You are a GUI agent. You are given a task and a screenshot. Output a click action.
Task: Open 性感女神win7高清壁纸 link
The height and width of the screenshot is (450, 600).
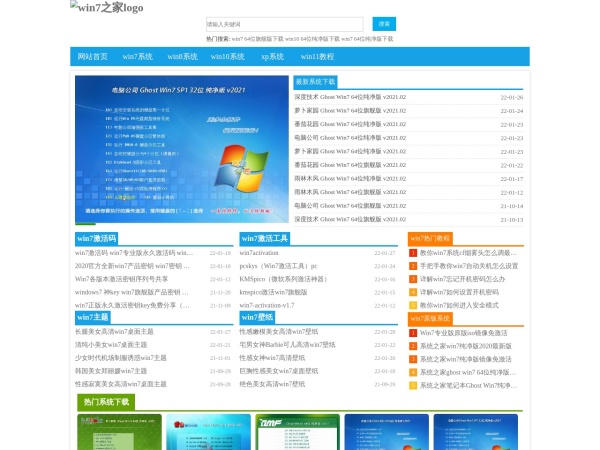point(272,358)
